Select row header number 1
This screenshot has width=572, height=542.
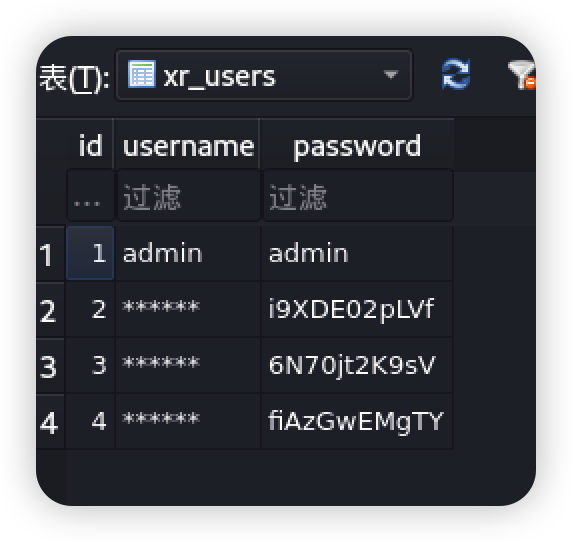(x=50, y=254)
